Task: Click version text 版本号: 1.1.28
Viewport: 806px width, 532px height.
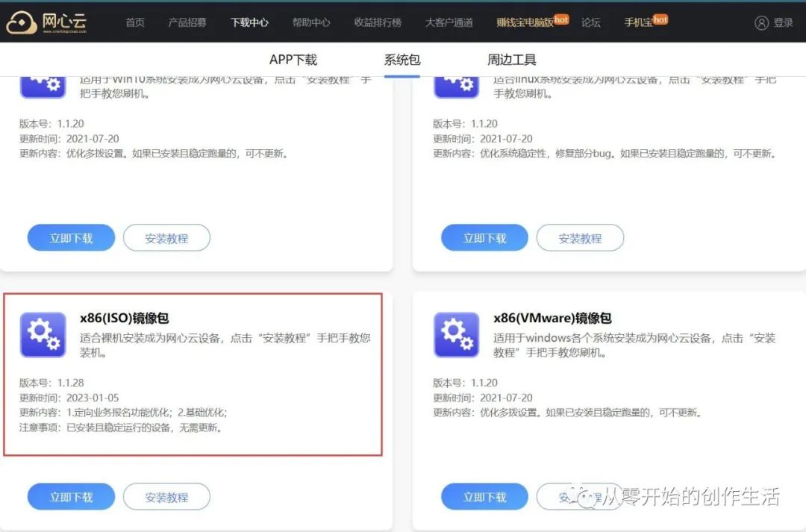Action: click(51, 383)
